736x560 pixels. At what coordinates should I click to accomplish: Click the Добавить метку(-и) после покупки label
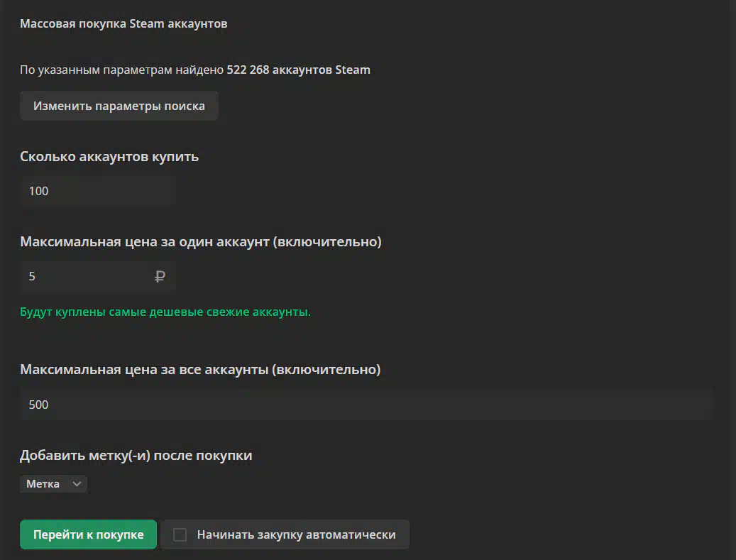coord(136,456)
